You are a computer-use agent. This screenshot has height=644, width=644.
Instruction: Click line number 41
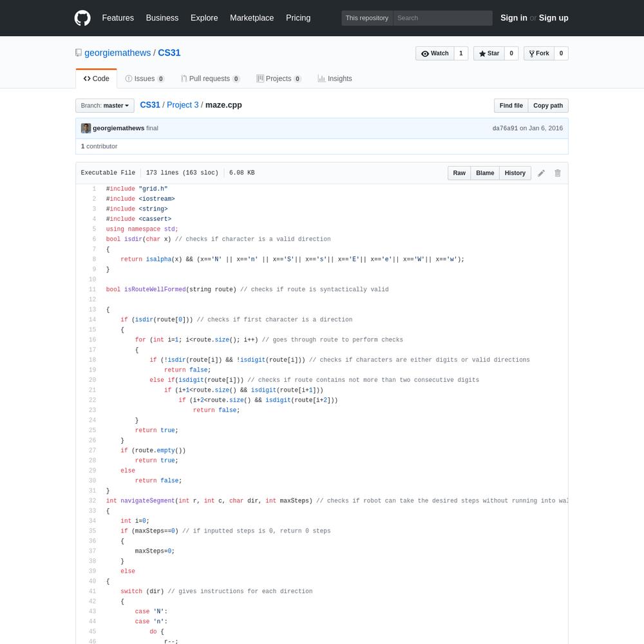[92, 591]
